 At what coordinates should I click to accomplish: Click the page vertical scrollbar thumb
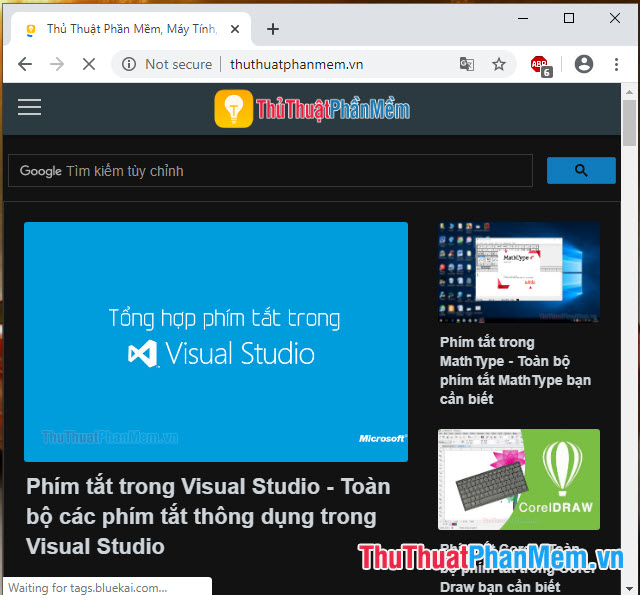coord(629,122)
